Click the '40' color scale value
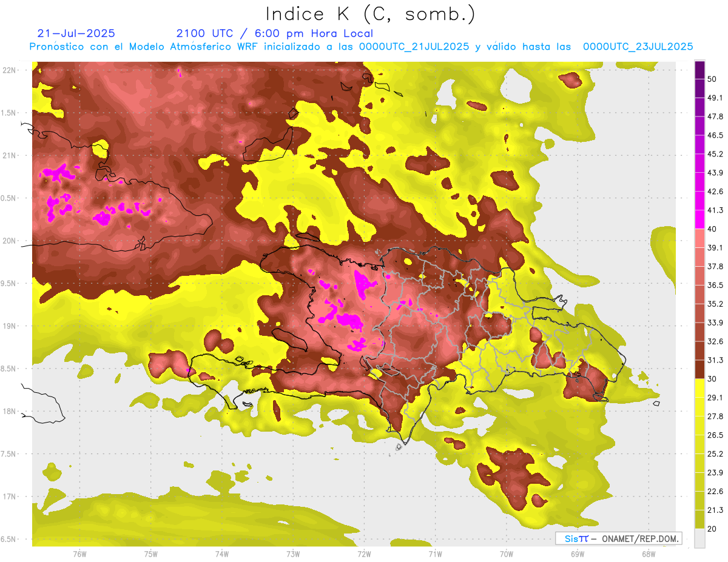The width and height of the screenshot is (728, 562). pyautogui.click(x=713, y=229)
